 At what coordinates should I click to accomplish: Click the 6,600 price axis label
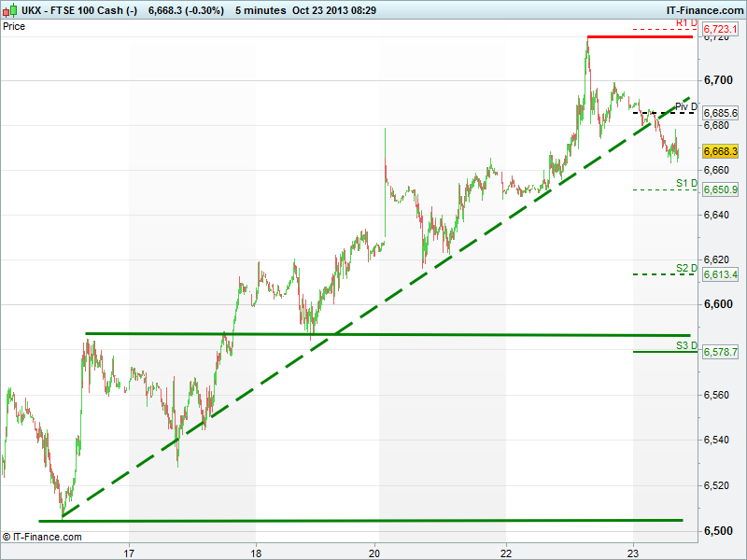(718, 304)
